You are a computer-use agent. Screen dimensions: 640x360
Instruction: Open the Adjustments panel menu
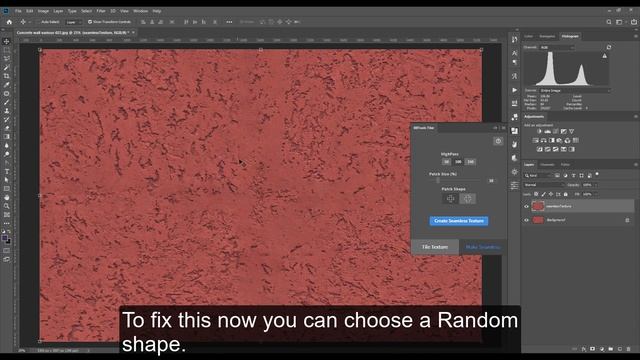[x=636, y=117]
